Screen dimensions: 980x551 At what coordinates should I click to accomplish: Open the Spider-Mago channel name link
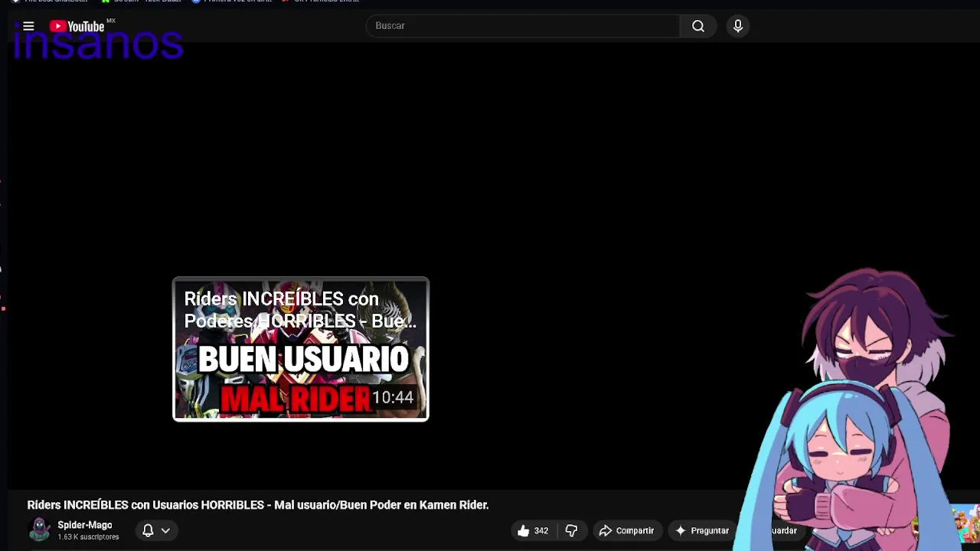tap(85, 525)
